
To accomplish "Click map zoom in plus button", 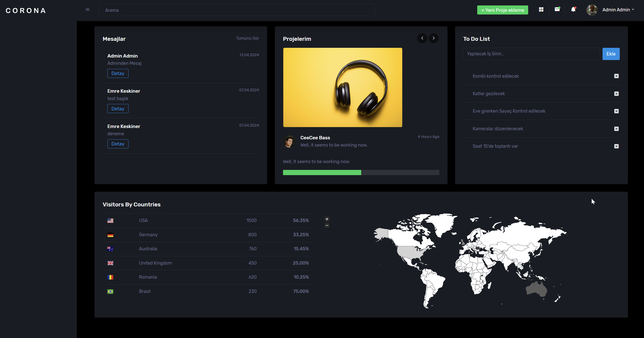I will tap(327, 219).
